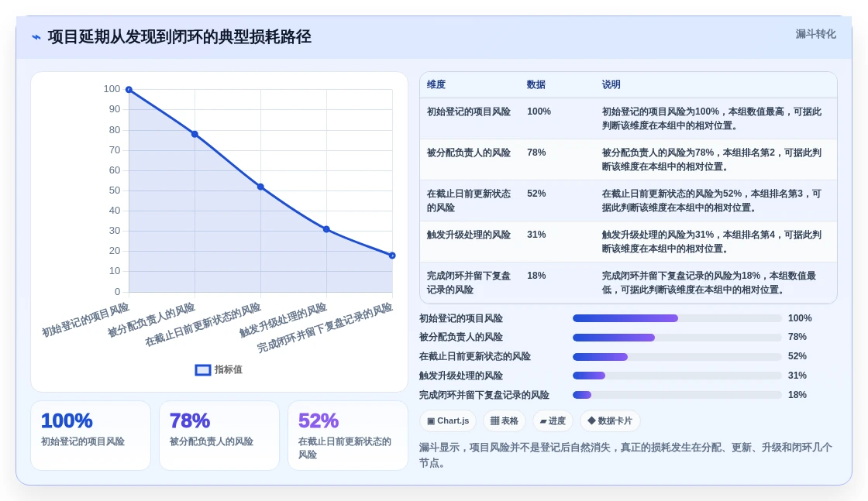Click table cell 初始登记的项目风险
Viewport: 868px width, 501px height.
(x=468, y=112)
